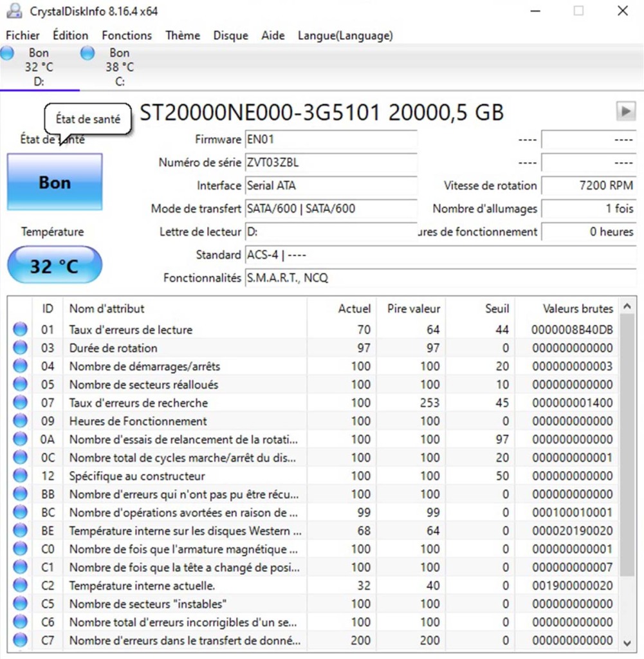
Task: Open the Langue(Language) menu
Action: click(345, 35)
